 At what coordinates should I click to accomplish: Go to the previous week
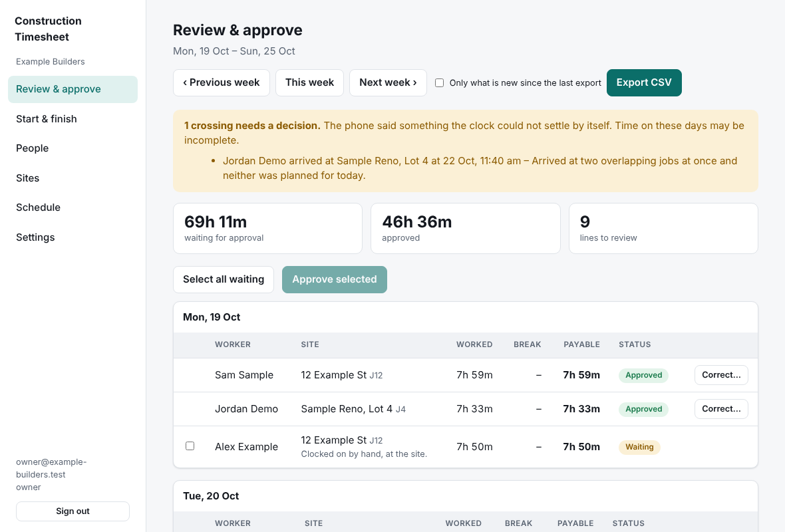pos(222,82)
